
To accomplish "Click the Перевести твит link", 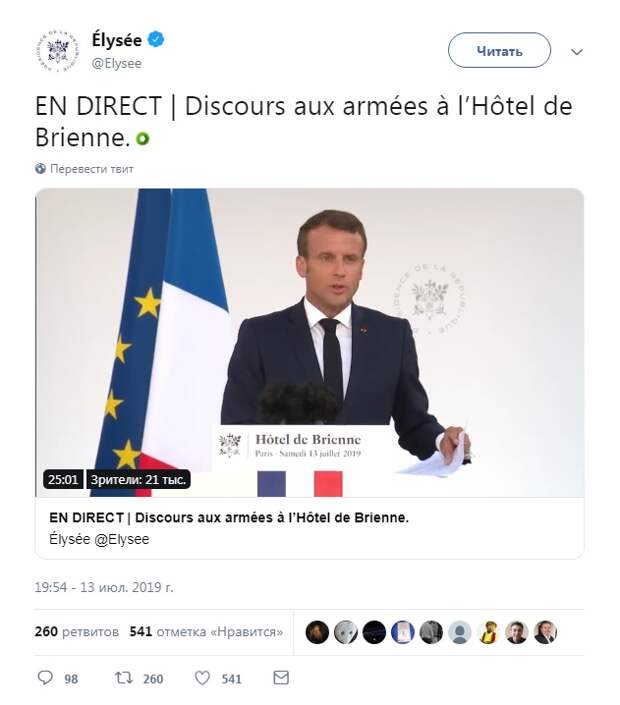I will 92,169.
